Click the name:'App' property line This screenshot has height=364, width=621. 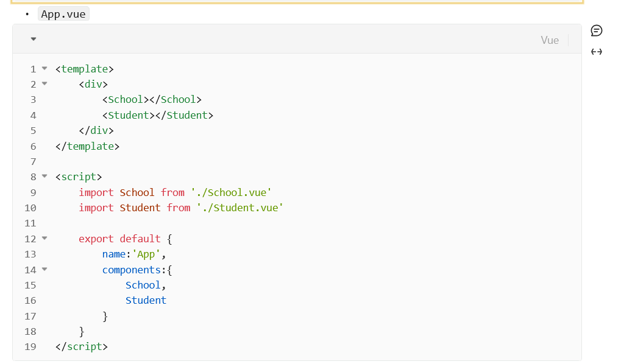click(134, 254)
